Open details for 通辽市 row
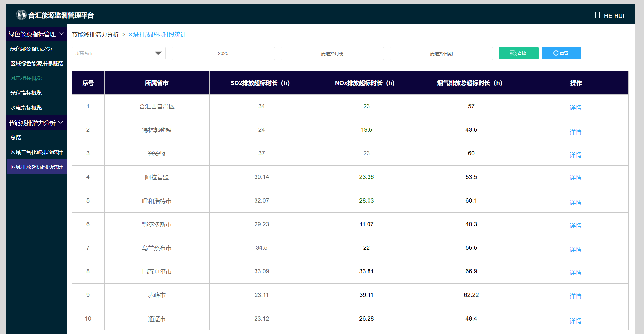The height and width of the screenshot is (334, 644). point(575,321)
